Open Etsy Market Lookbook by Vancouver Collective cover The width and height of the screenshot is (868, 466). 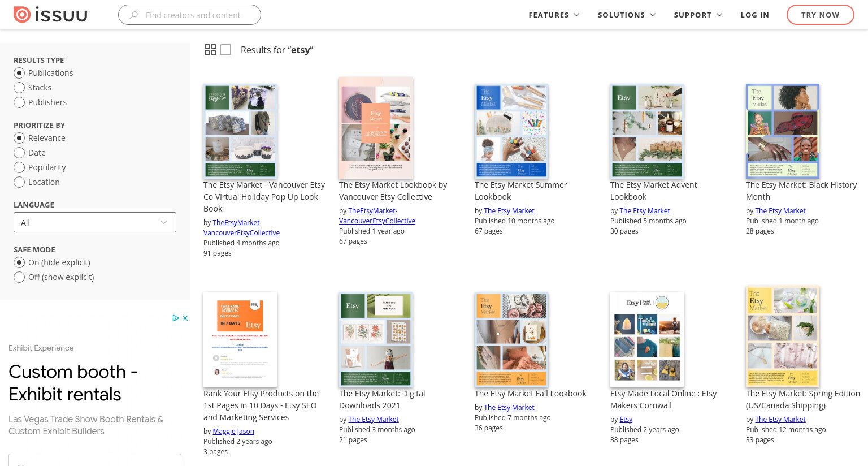coord(376,128)
